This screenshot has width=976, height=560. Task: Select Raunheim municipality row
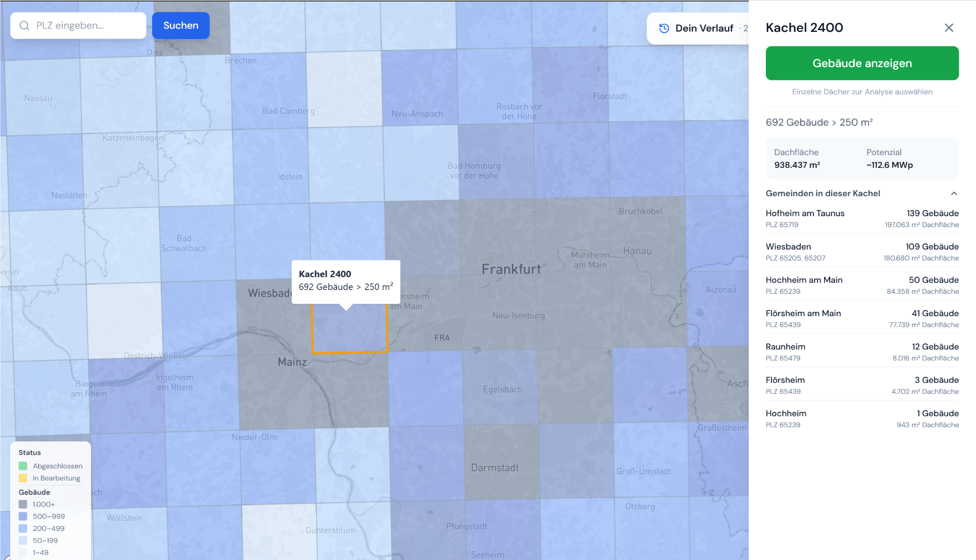(x=862, y=352)
